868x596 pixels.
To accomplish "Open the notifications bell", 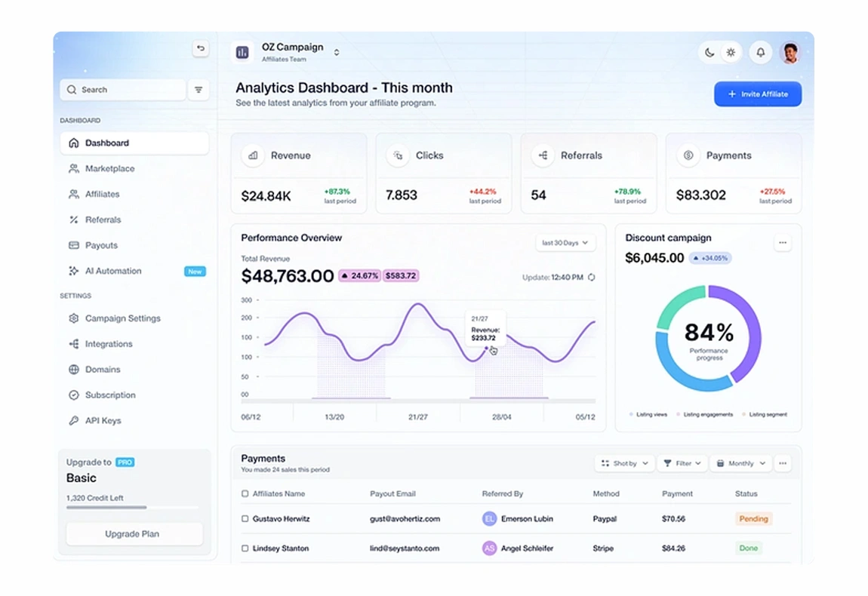I will [x=760, y=52].
